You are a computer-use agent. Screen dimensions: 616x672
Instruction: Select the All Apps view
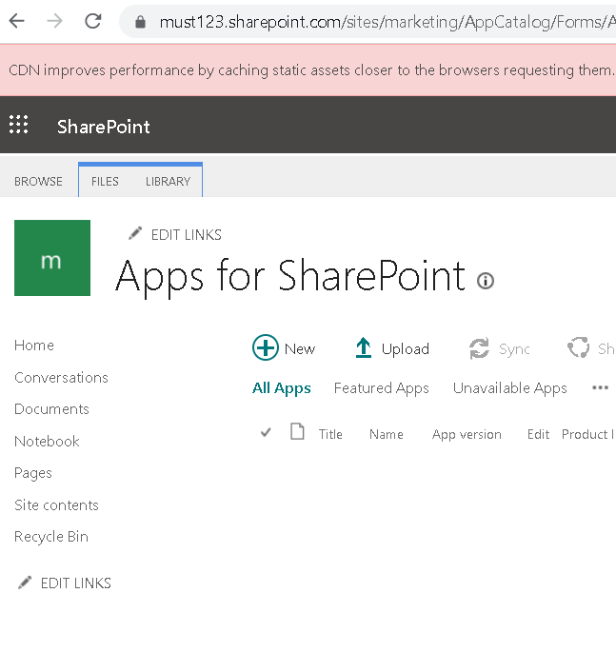282,387
